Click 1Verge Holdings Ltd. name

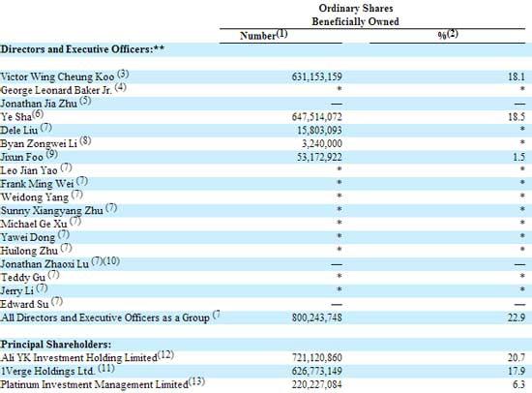click(x=47, y=372)
